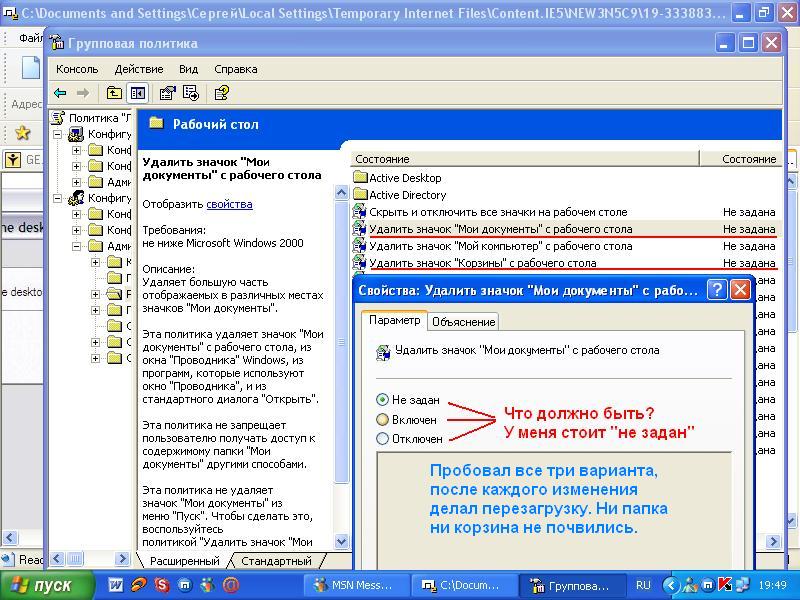Click the star favorites icon in background window

pyautogui.click(x=22, y=133)
